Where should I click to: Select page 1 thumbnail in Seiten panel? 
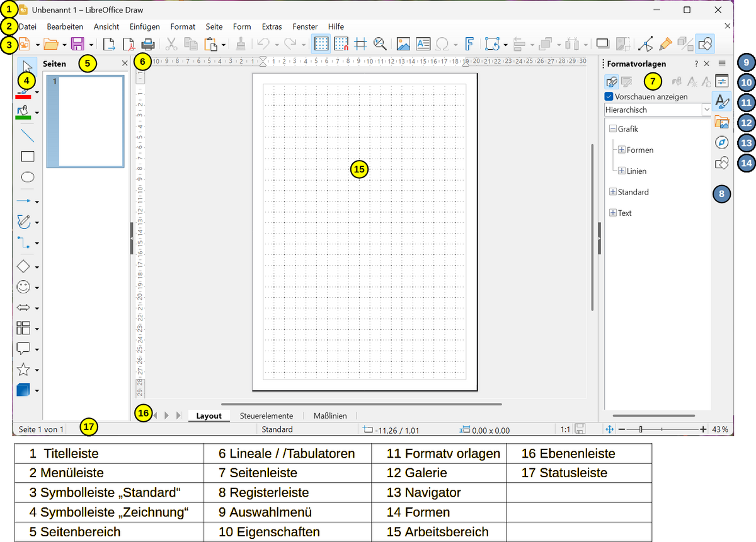coord(86,121)
